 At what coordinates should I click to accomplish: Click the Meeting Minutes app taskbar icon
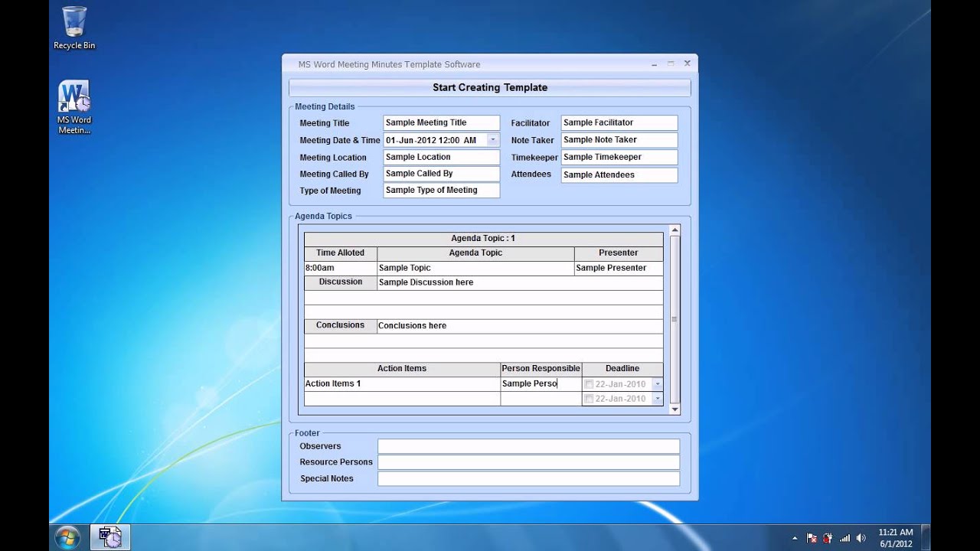(110, 537)
